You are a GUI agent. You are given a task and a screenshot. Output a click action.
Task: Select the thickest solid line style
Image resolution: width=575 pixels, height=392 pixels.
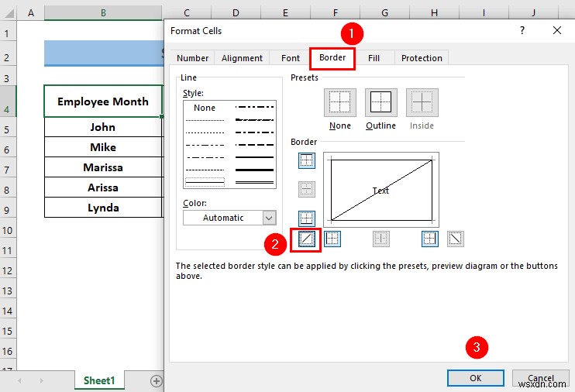(x=254, y=170)
